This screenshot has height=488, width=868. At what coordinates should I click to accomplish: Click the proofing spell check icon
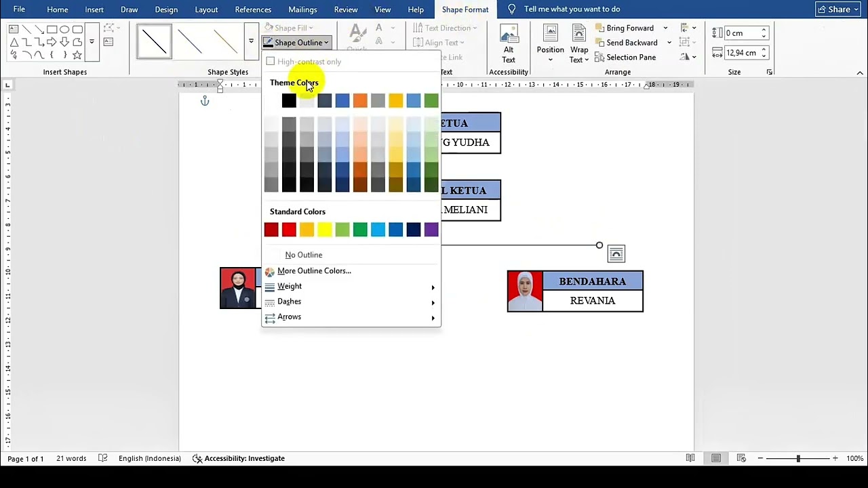click(x=103, y=458)
